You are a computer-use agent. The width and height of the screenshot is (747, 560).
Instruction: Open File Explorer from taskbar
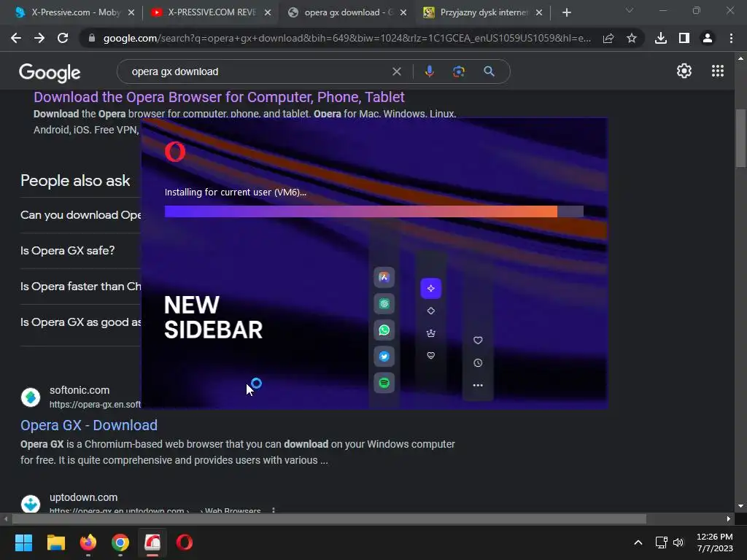tap(55, 542)
